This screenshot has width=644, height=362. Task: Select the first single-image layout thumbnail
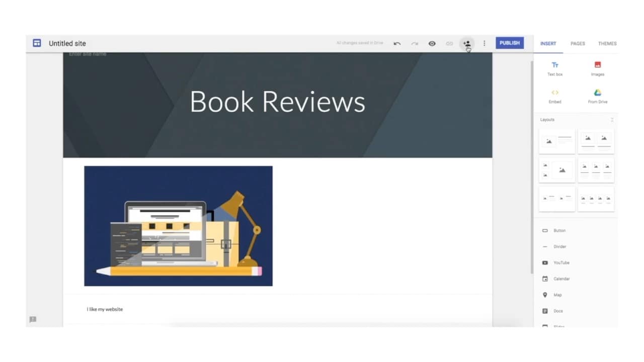[556, 141]
